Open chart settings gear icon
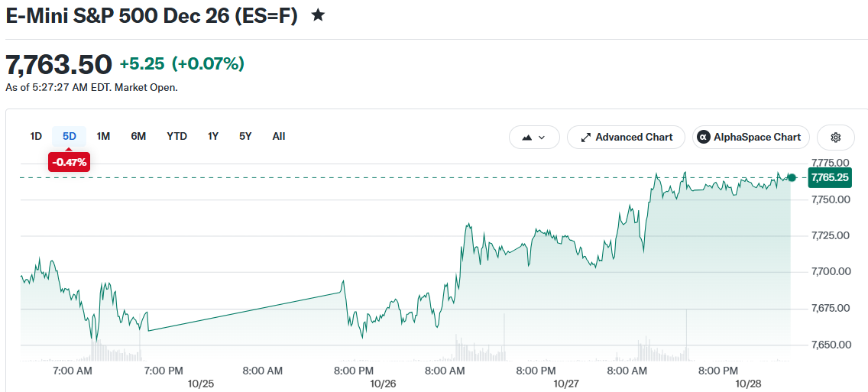868x392 pixels. 836,138
